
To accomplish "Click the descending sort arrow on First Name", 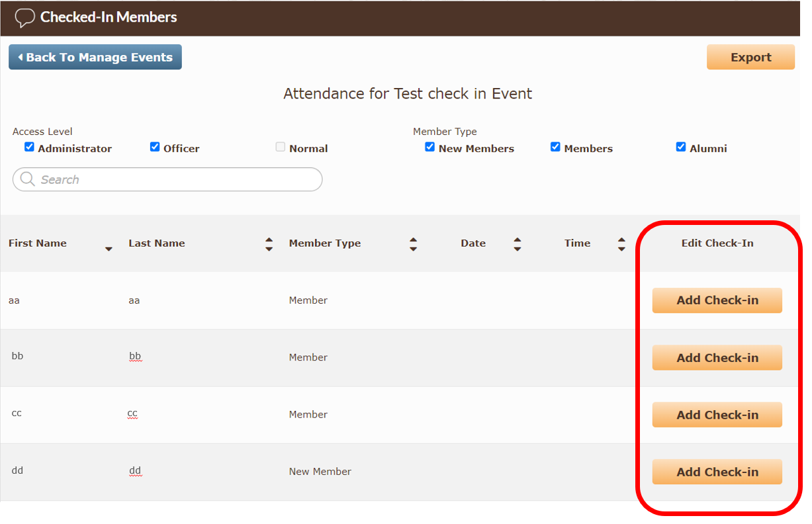I will 109,249.
